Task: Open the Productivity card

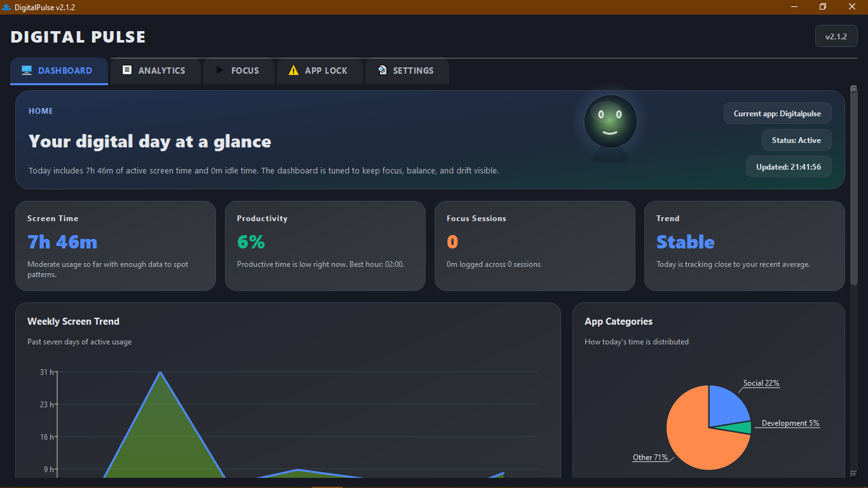Action: 325,246
